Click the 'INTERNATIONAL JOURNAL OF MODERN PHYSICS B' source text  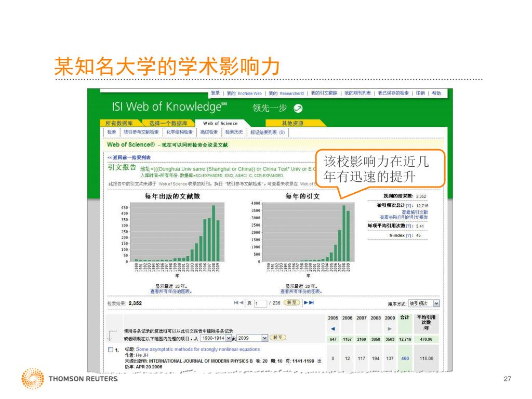click(201, 361)
